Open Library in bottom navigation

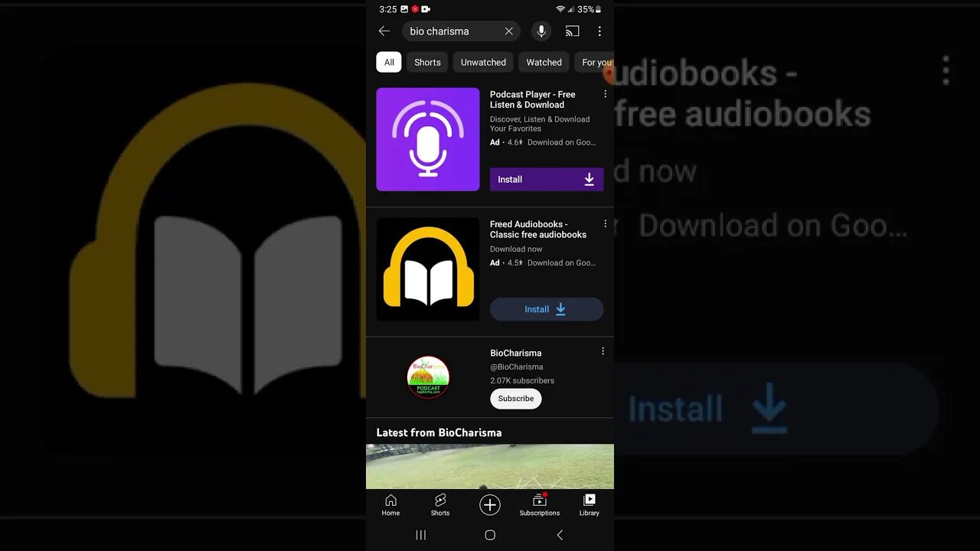590,505
